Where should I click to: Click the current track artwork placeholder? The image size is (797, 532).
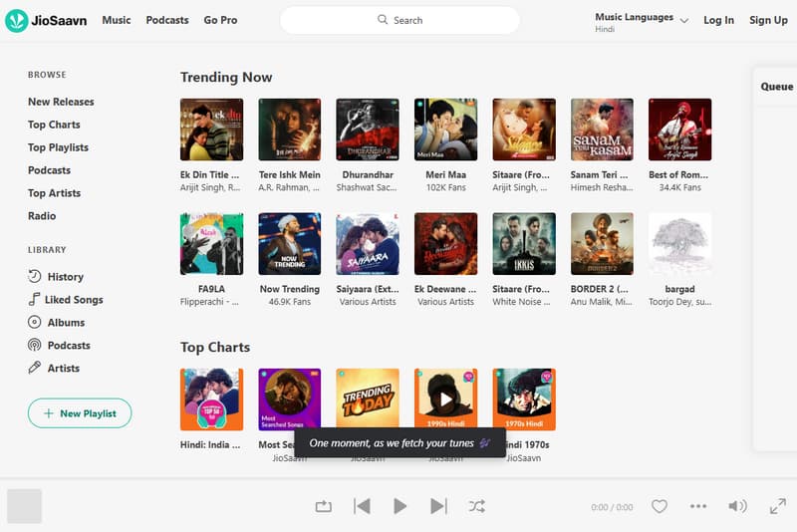tap(24, 506)
